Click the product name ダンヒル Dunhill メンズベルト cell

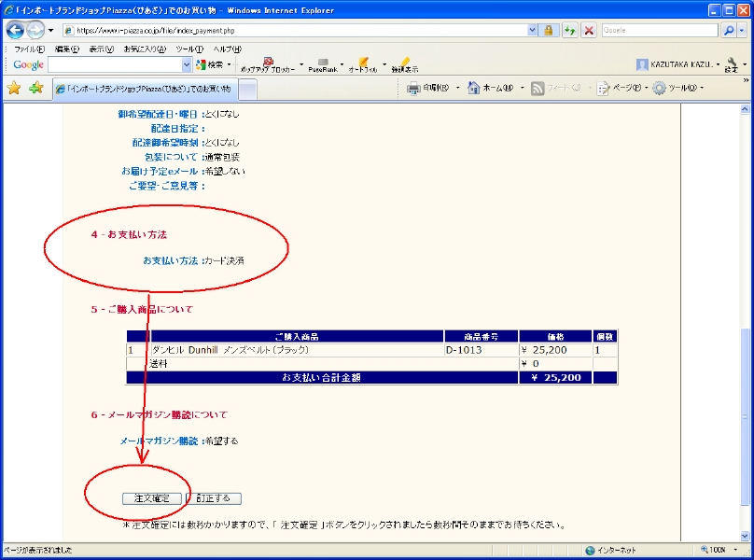coord(297,350)
